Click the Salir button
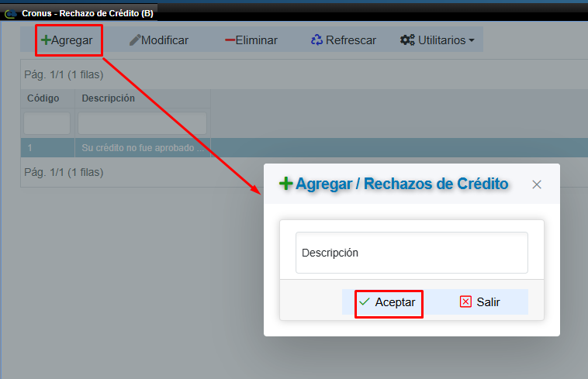The width and height of the screenshot is (588, 379). point(480,301)
